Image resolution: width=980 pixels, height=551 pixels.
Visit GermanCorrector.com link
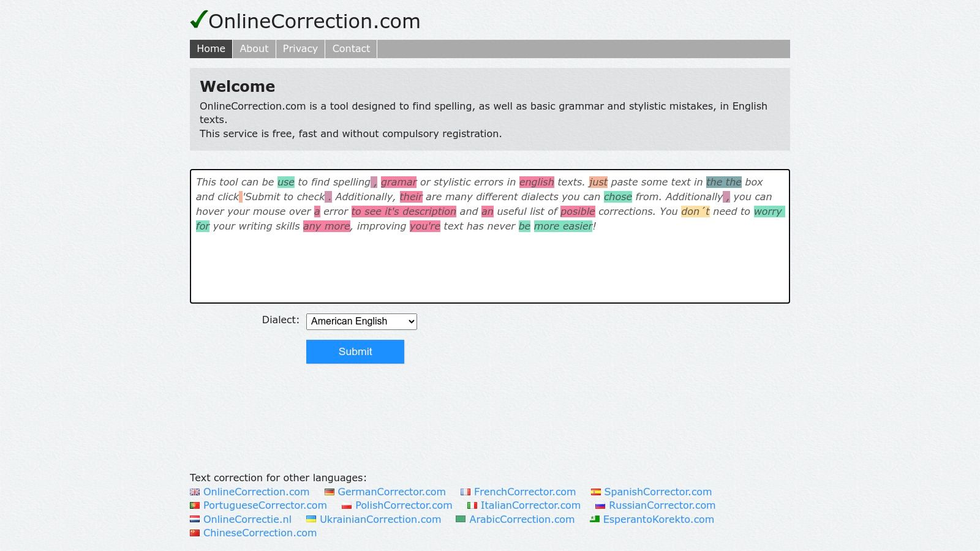(x=391, y=492)
